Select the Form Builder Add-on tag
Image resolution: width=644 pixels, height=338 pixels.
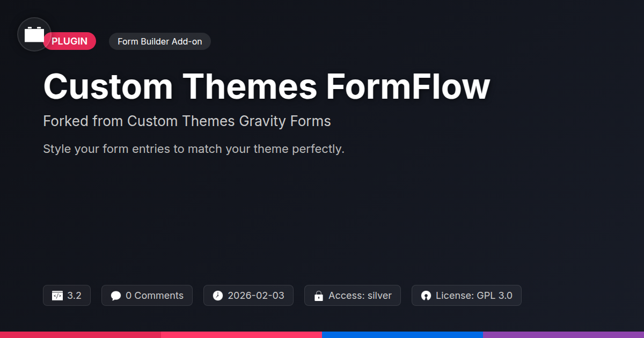tap(160, 41)
